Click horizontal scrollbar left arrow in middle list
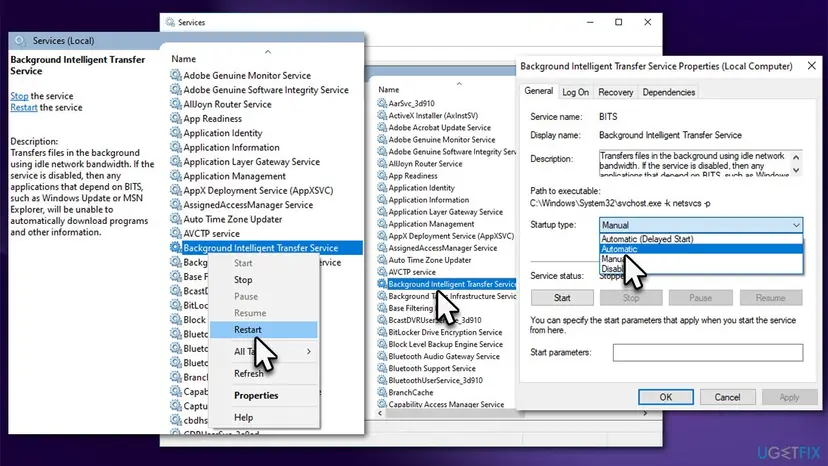Screen dimensions: 828x466 tap(380, 413)
